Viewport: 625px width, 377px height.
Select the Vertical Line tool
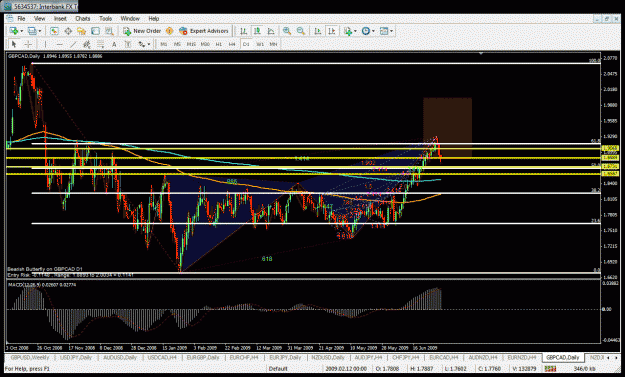coord(45,44)
